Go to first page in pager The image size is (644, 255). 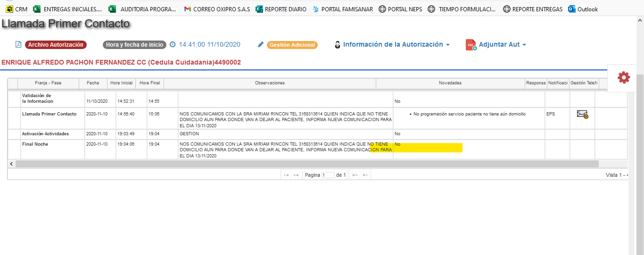click(286, 175)
